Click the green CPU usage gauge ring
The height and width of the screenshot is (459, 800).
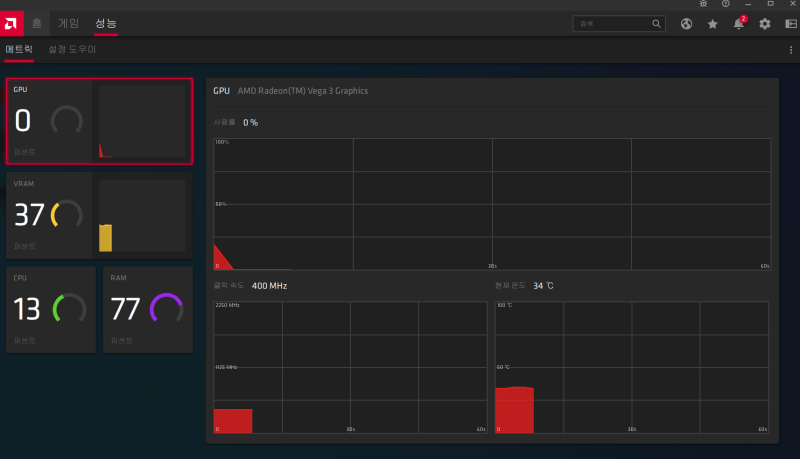69,307
